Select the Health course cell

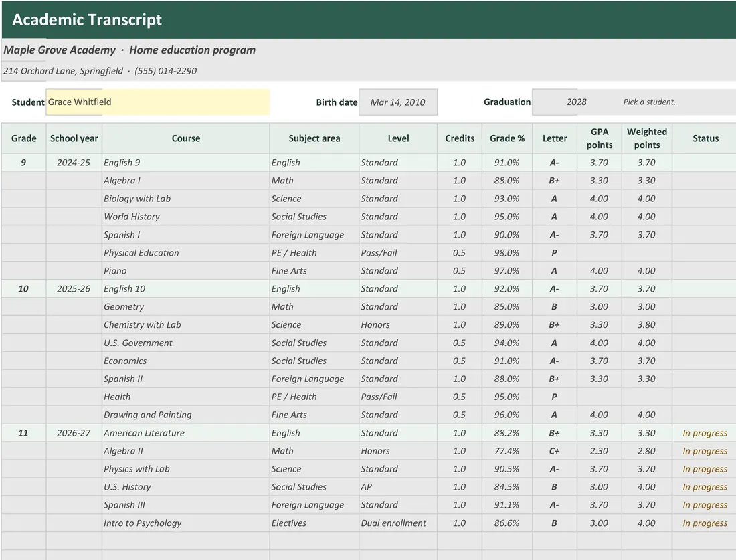pyautogui.click(x=186, y=397)
